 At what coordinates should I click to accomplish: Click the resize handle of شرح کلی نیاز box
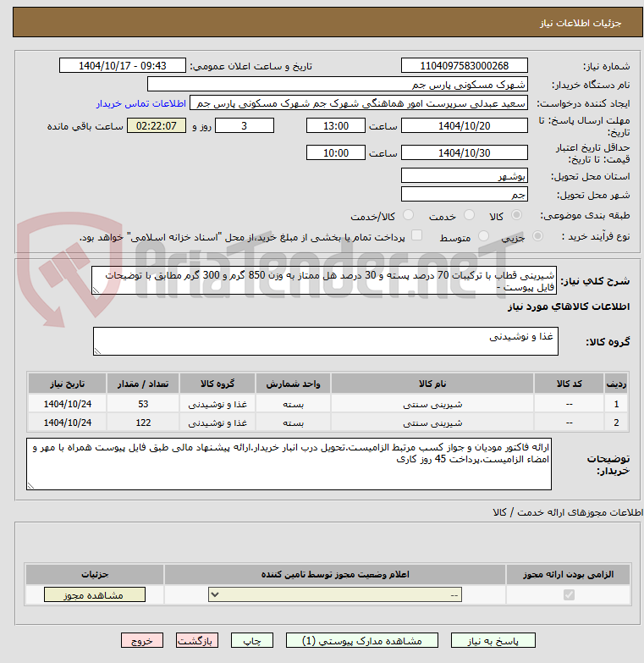[96, 290]
